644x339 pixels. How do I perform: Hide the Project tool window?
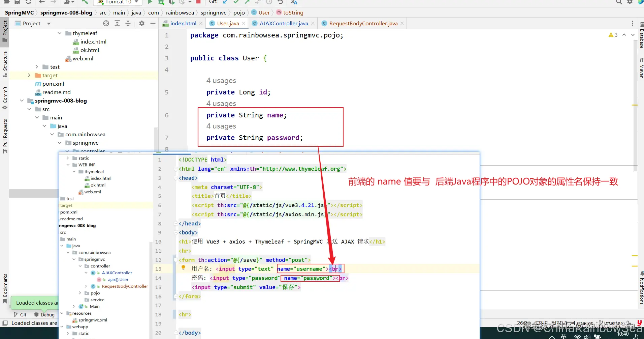153,23
